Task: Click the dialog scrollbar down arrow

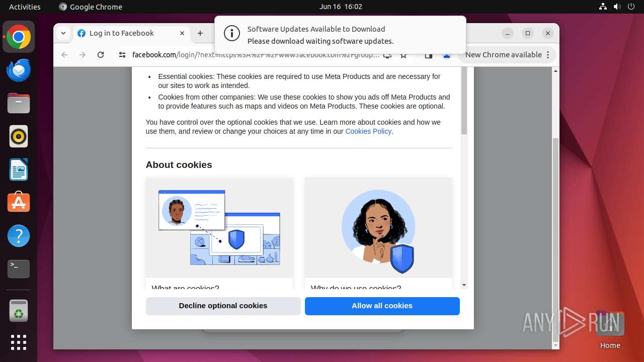Action: (x=464, y=285)
